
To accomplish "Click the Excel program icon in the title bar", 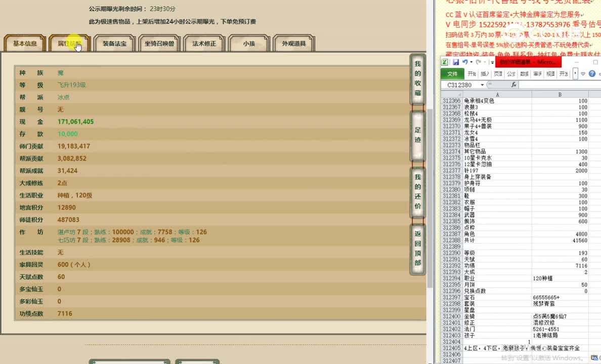I will (446, 62).
